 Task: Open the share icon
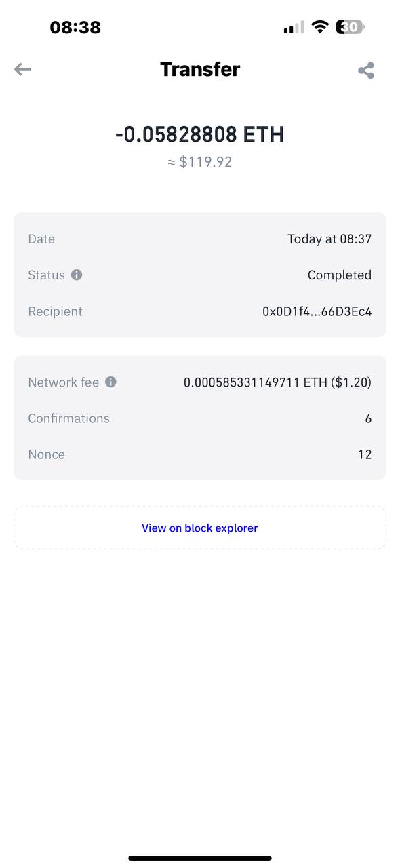(x=366, y=71)
